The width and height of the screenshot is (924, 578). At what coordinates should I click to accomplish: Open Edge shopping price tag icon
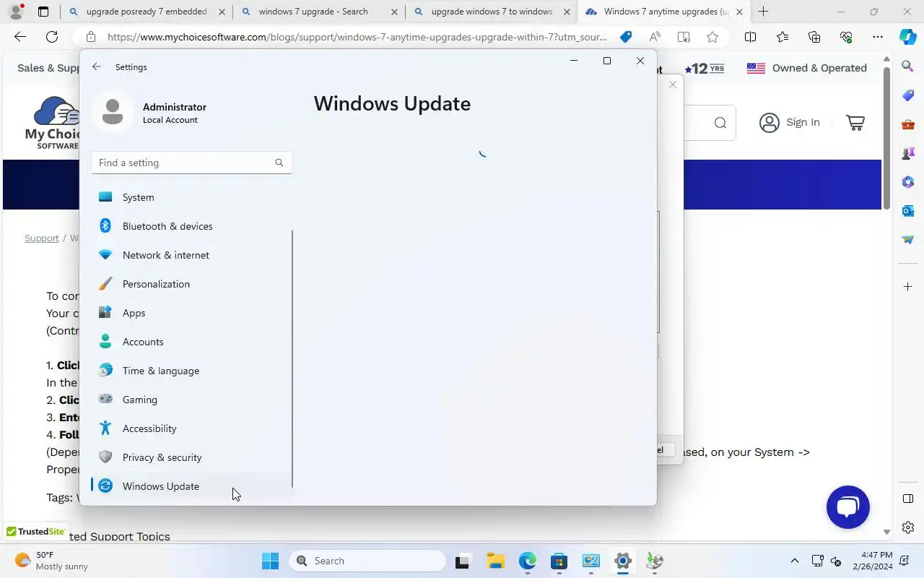pos(626,37)
